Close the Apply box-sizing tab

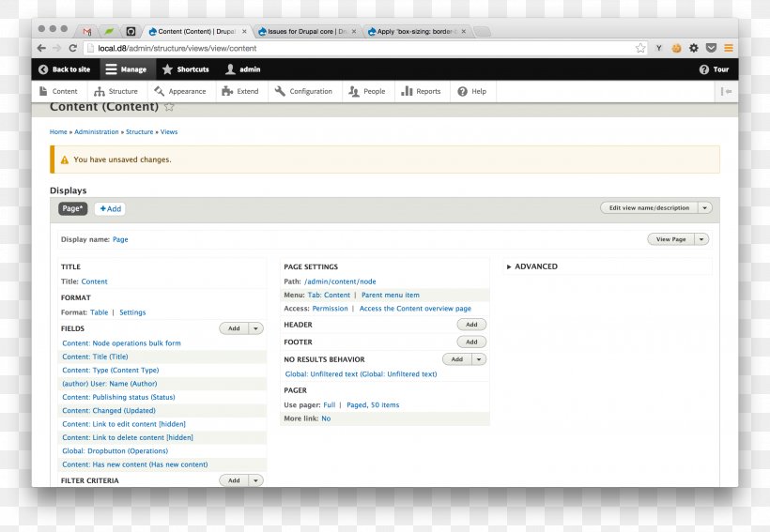[x=463, y=31]
